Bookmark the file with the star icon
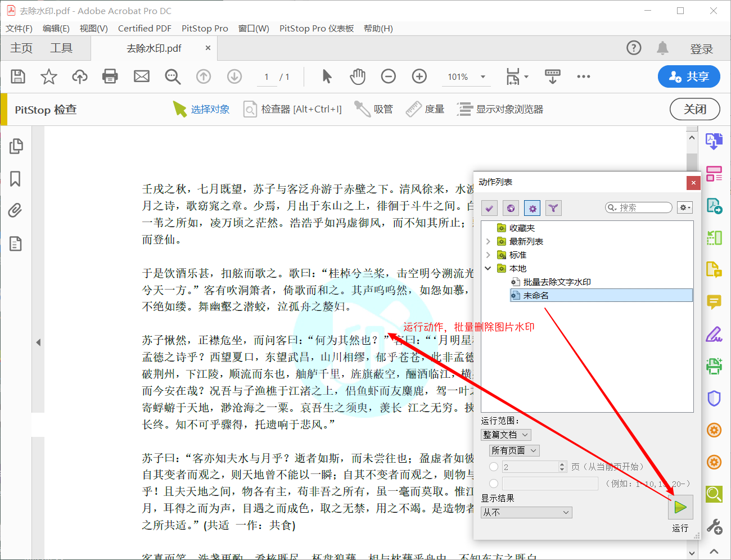731x560 pixels. (x=49, y=76)
